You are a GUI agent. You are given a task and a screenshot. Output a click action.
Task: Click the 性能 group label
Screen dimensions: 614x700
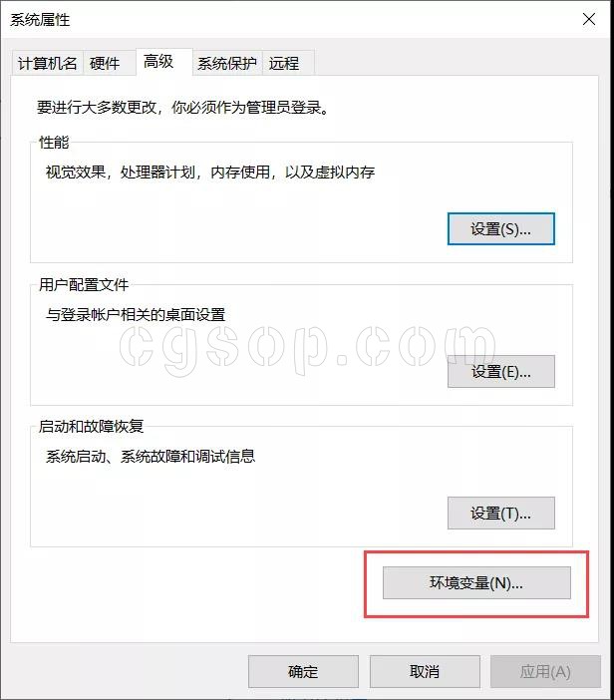tap(54, 143)
